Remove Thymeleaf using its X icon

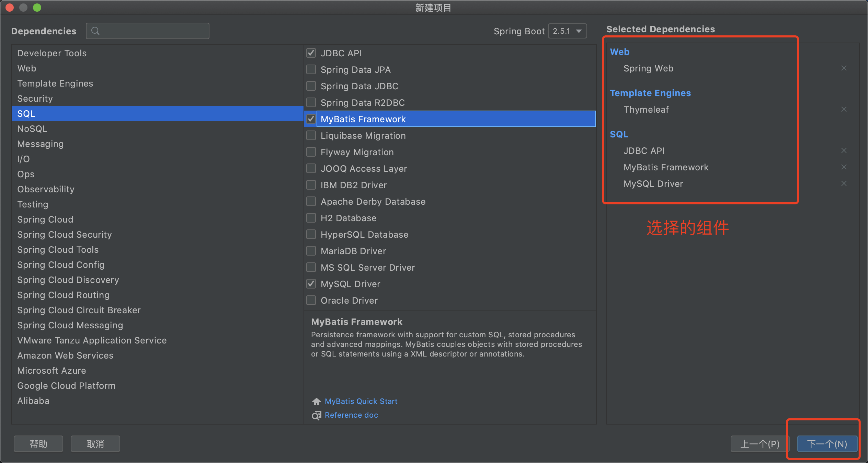[x=844, y=109]
